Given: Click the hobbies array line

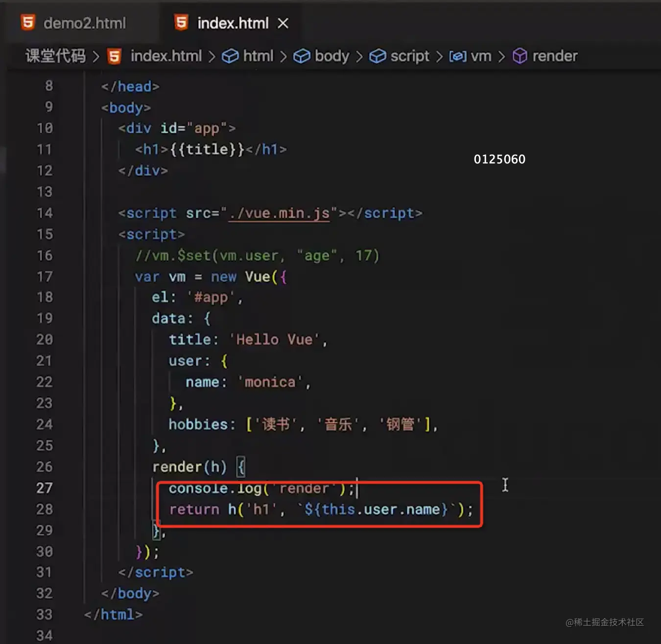Looking at the screenshot, I should [x=303, y=424].
